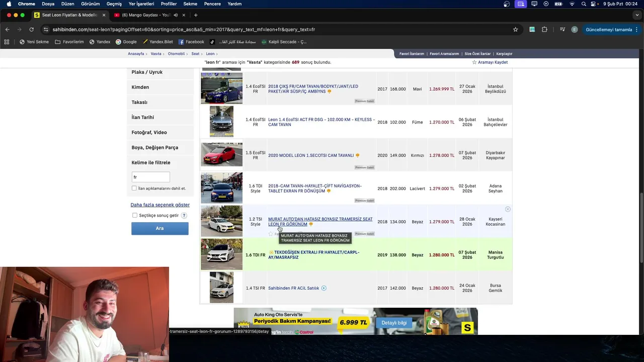Click the favorite star under the Murat Auto listing
This screenshot has height=362, width=644.
(271, 234)
